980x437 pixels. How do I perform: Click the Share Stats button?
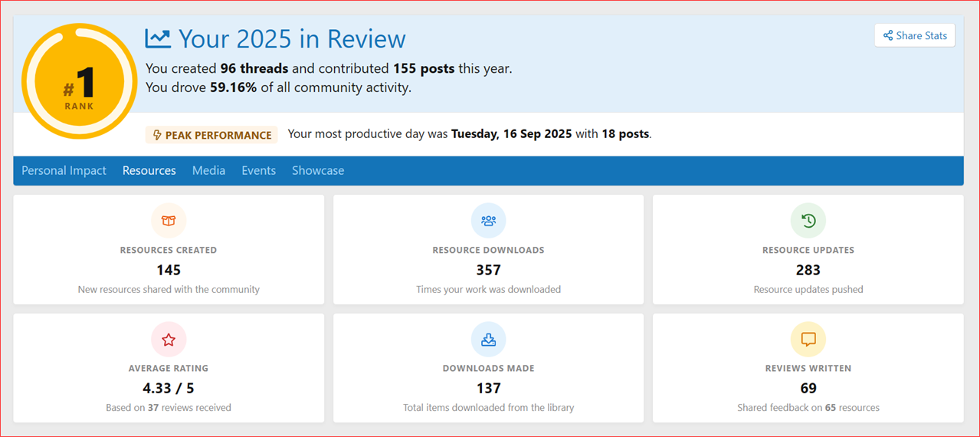coord(915,35)
